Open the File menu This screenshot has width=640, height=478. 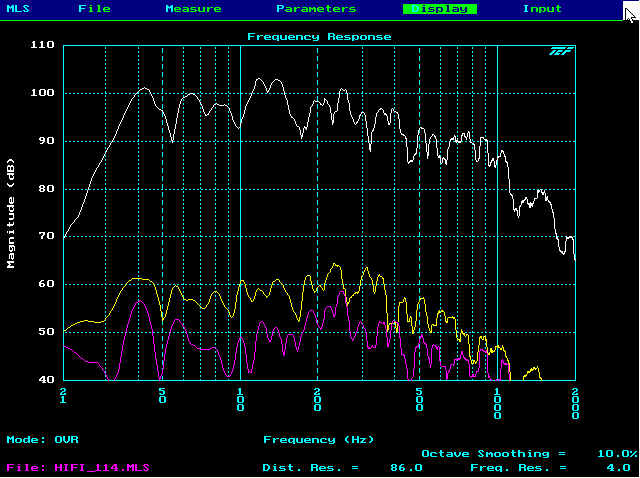coord(94,9)
